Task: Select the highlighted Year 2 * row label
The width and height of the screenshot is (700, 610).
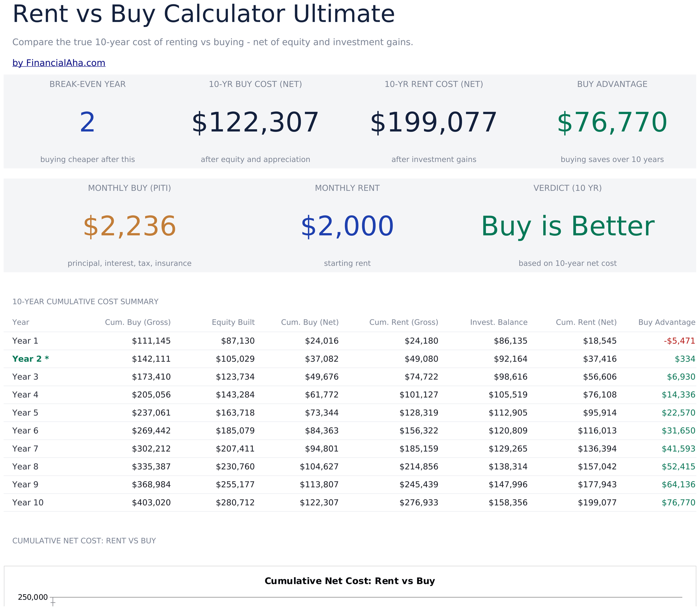Action: 30,359
